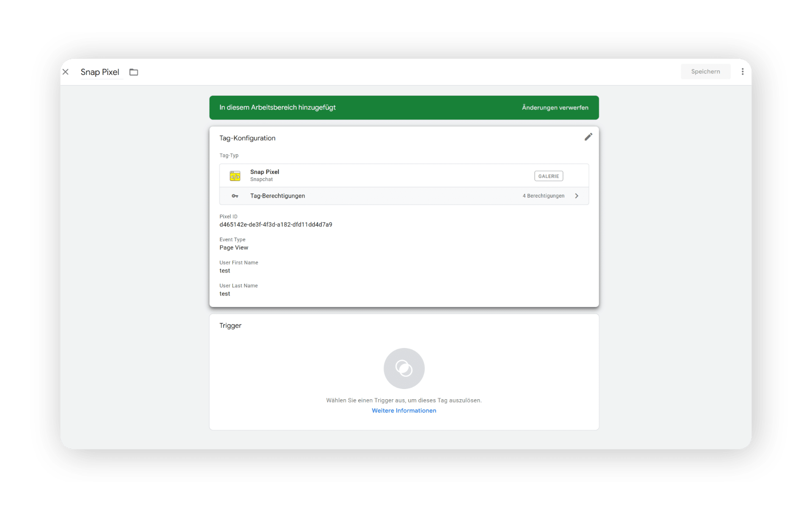Click the Pixel ID value

(x=276, y=225)
